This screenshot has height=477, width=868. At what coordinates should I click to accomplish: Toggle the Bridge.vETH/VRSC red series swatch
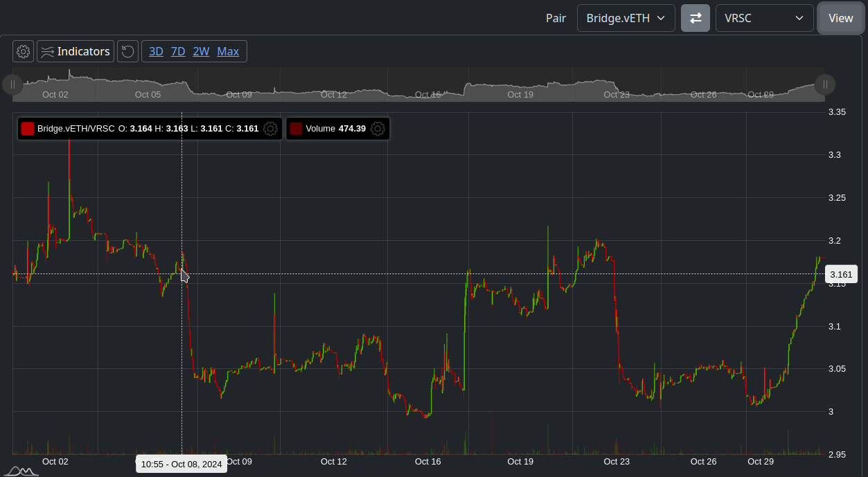28,129
